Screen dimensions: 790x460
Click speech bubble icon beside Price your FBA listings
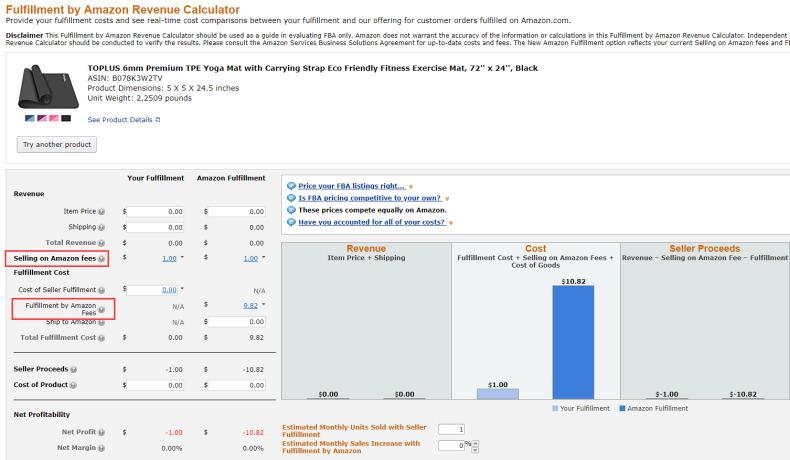(x=291, y=186)
